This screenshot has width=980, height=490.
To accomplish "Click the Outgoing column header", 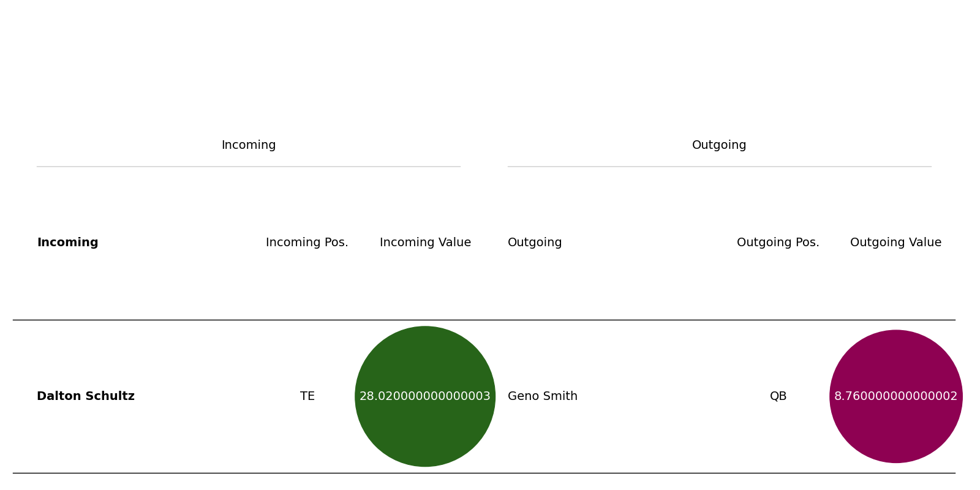I will [x=535, y=243].
